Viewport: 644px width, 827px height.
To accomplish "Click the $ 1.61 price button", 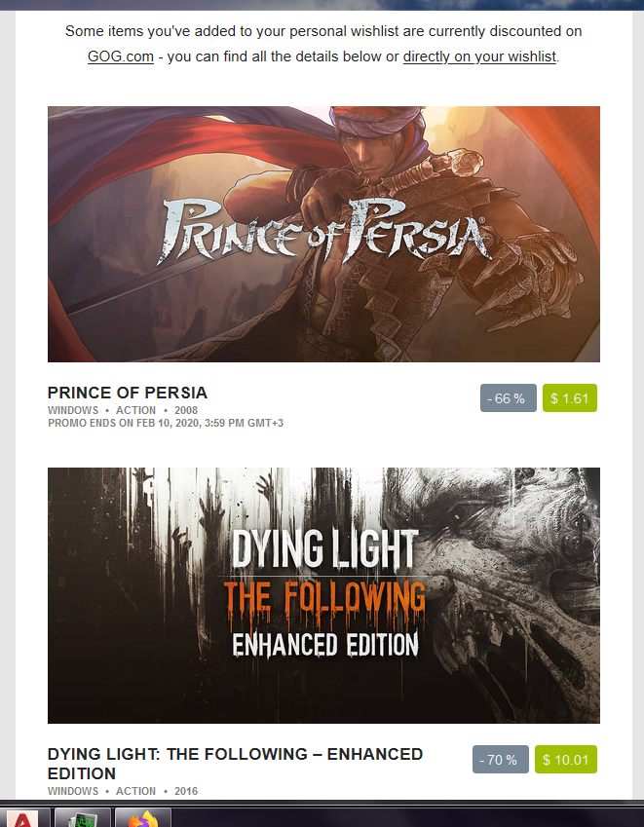I will pos(570,398).
